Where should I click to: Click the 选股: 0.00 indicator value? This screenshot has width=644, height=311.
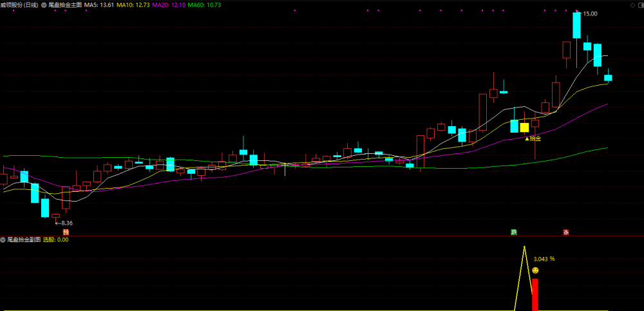pyautogui.click(x=55, y=240)
